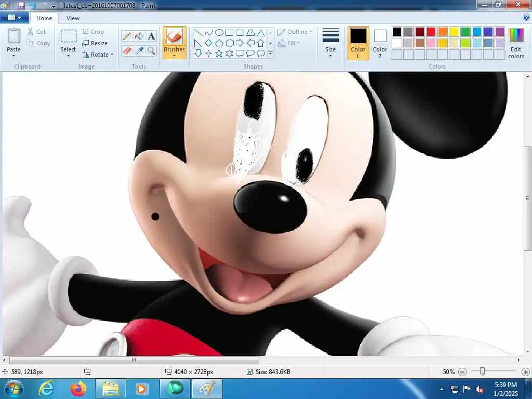Open the Paint application menu button

[x=14, y=18]
